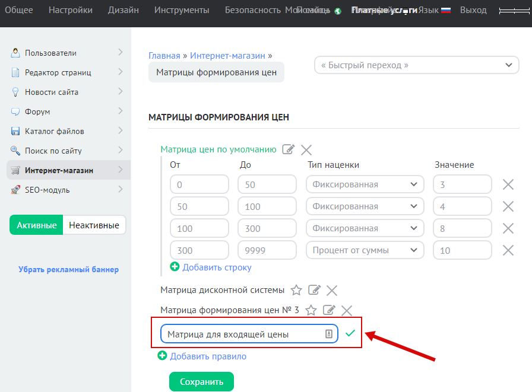Click edit icon next to Матрица цен по умолчанию
The image size is (532, 392).
(x=289, y=149)
